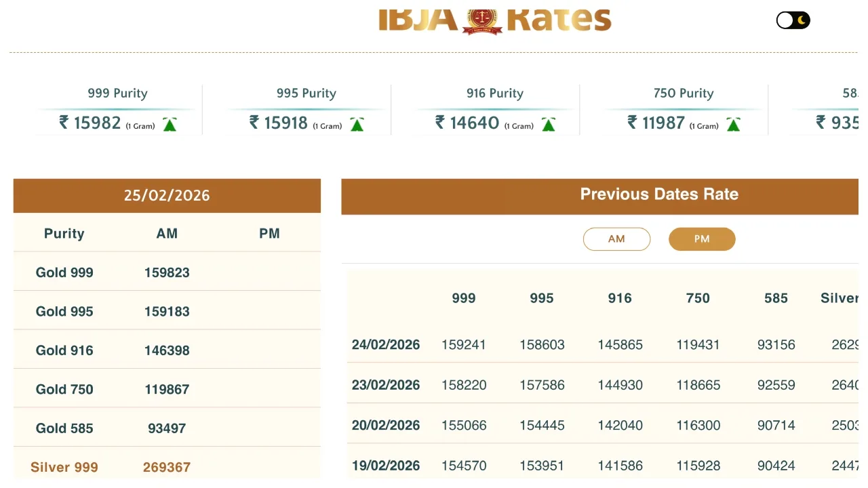Select the PM previous rates button
The width and height of the screenshot is (868, 488).
(702, 239)
